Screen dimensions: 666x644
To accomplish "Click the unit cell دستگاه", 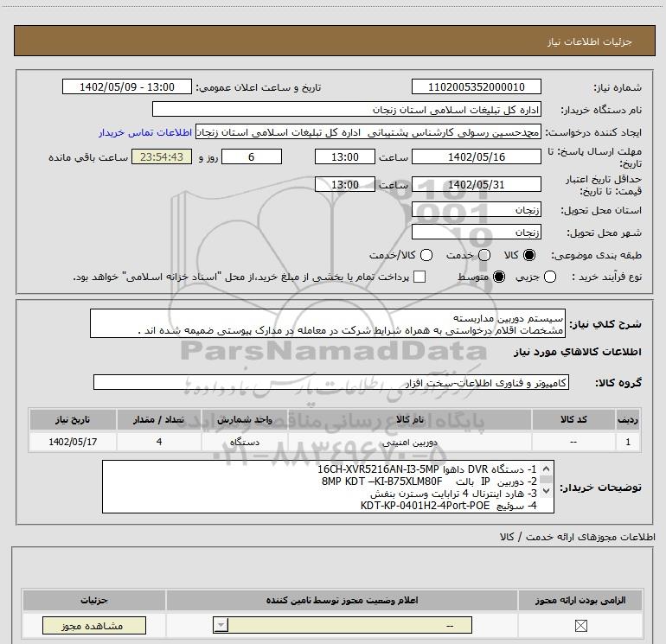I will (x=245, y=442).
